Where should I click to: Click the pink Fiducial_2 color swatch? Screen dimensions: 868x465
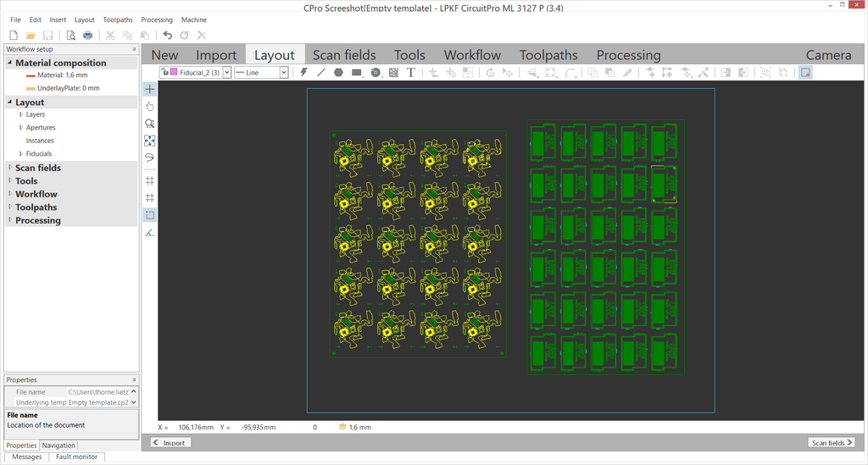coord(174,73)
